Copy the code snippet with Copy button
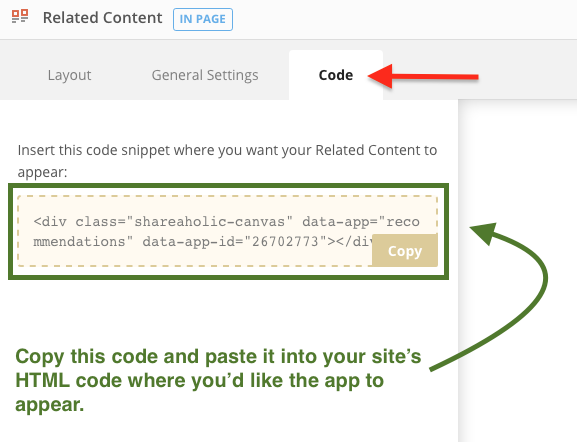The image size is (577, 442). 405,251
